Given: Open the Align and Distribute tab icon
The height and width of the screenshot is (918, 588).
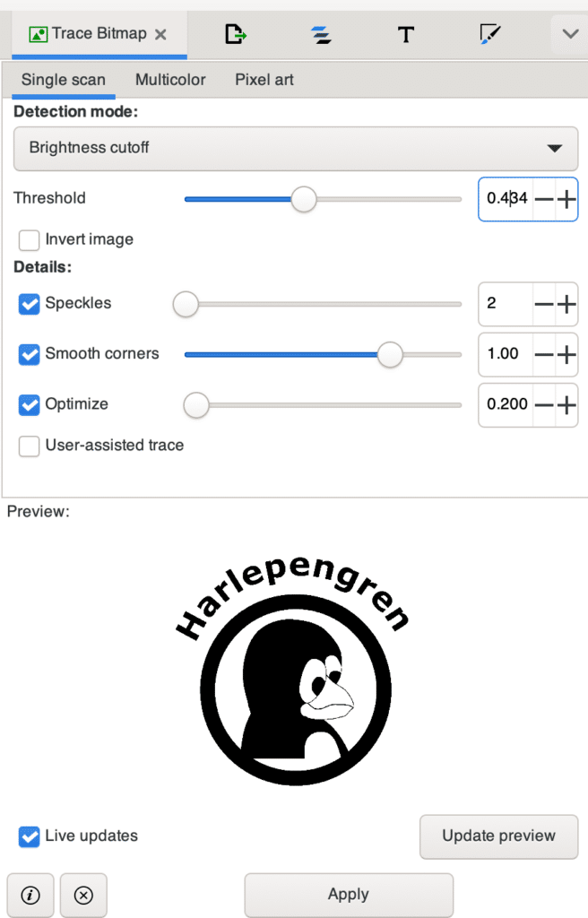Looking at the screenshot, I should [321, 35].
